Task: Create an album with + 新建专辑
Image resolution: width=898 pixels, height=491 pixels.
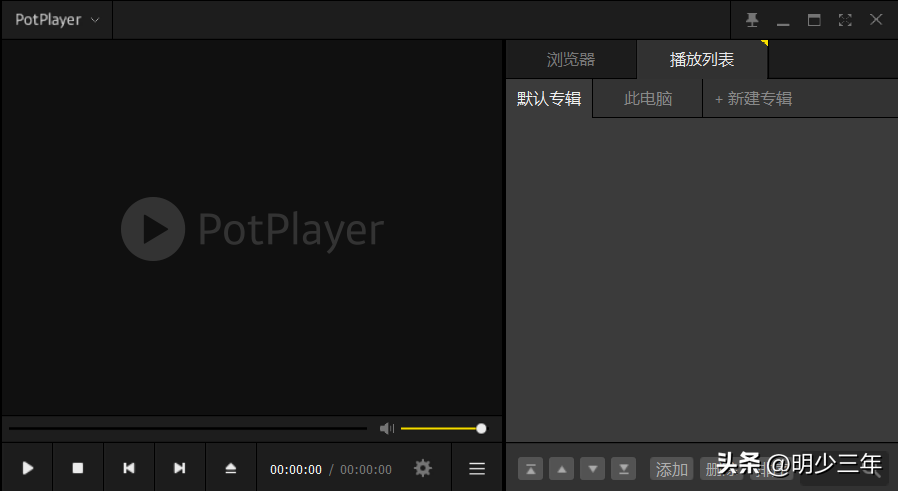Action: pos(754,99)
